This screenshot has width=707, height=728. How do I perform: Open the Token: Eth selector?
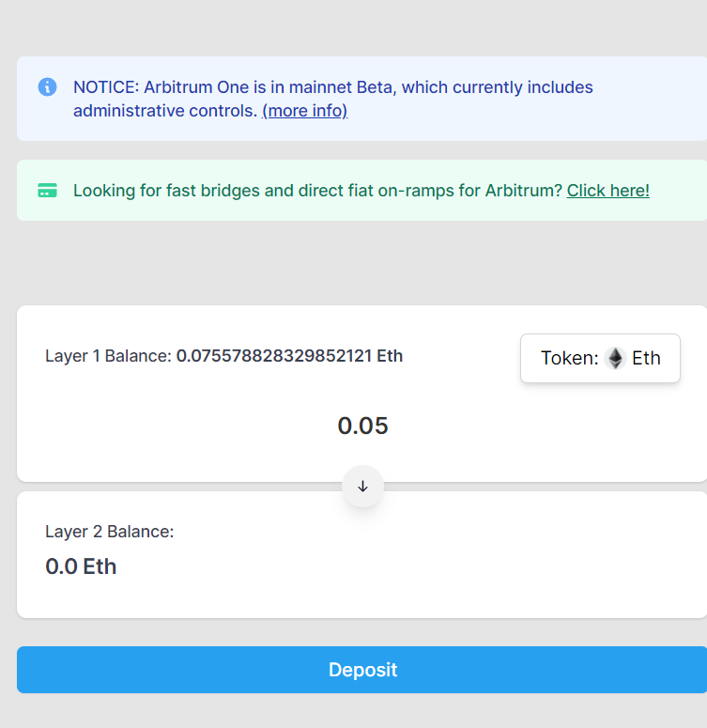click(x=600, y=358)
